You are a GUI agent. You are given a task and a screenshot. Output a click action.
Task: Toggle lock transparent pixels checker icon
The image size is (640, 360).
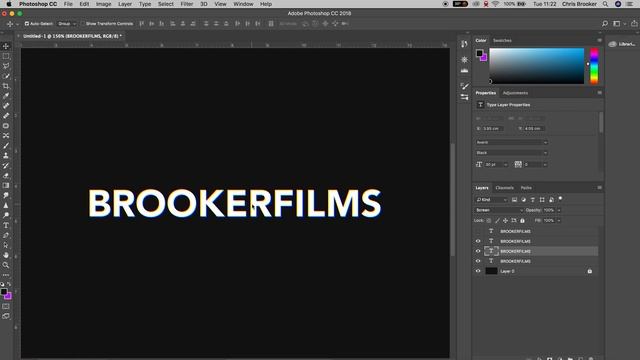pos(489,220)
